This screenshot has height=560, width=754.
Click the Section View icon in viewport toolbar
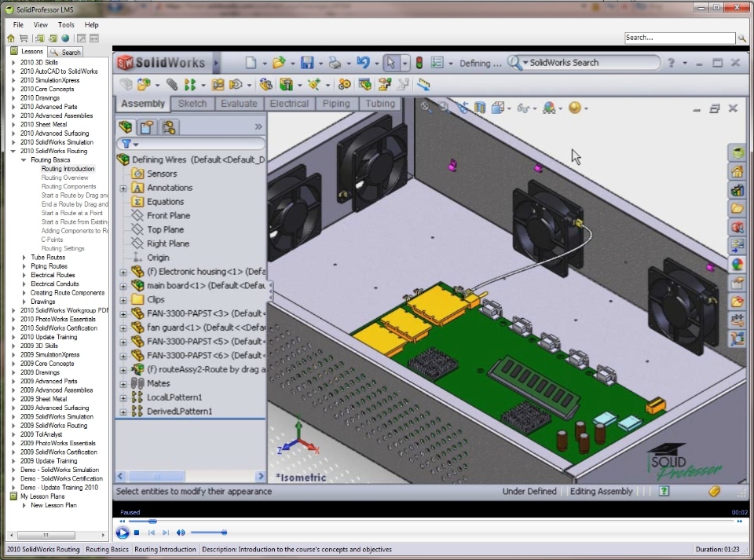point(480,108)
